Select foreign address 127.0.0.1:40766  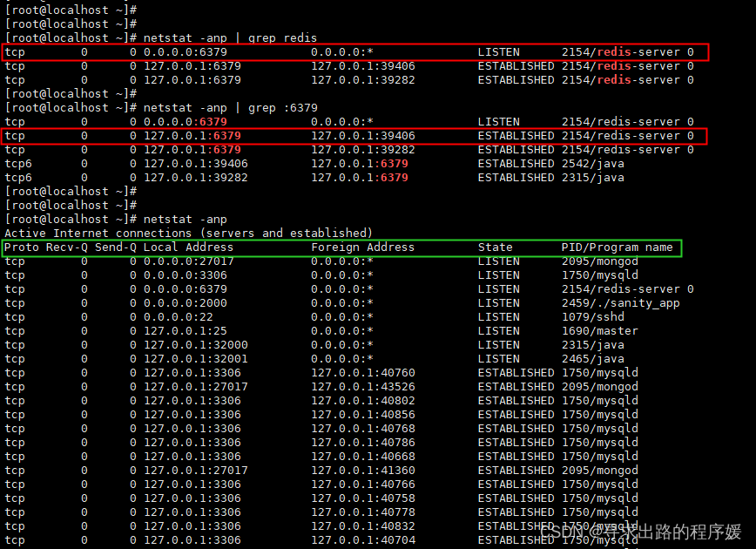[363, 485]
